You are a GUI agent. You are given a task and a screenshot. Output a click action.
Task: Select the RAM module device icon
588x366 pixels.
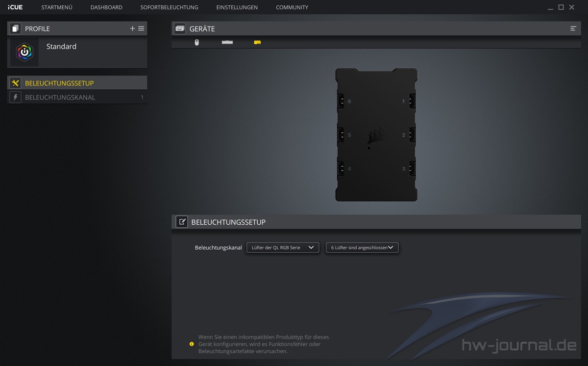(227, 42)
